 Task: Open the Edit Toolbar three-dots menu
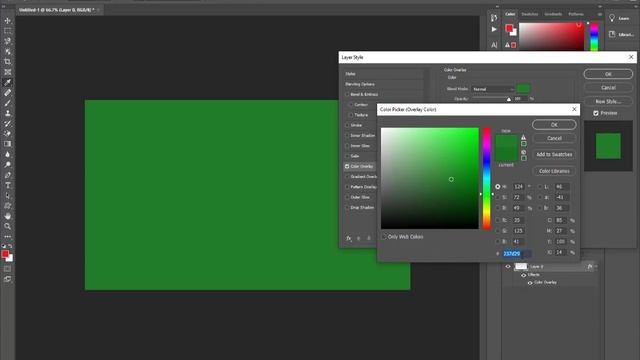tap(7, 237)
